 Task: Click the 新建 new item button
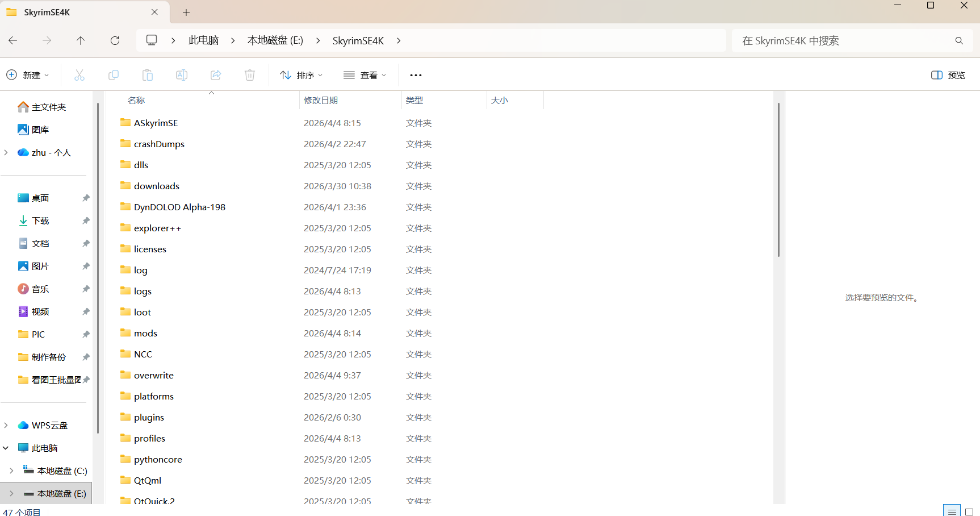click(28, 75)
